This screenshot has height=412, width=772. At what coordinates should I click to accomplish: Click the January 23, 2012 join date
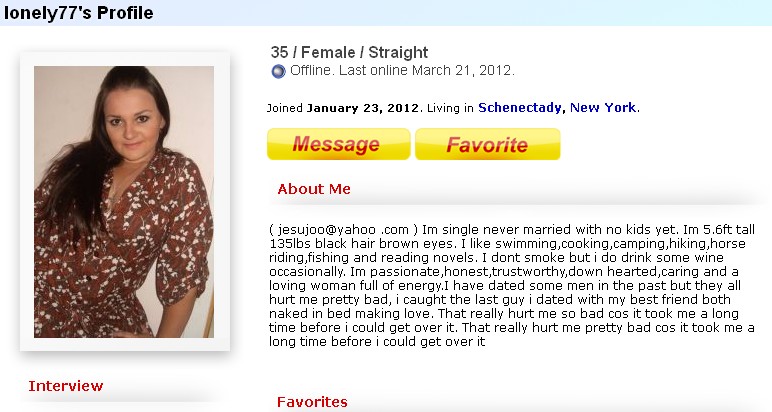363,108
